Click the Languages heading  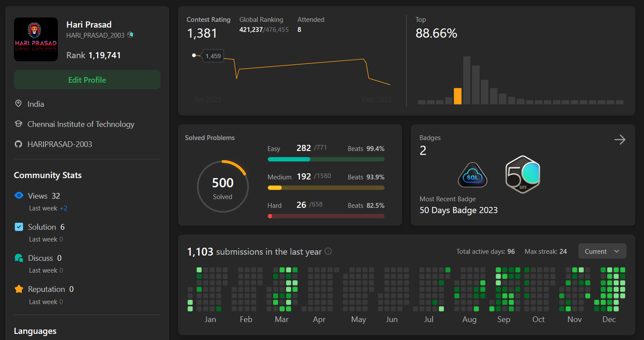(35, 331)
